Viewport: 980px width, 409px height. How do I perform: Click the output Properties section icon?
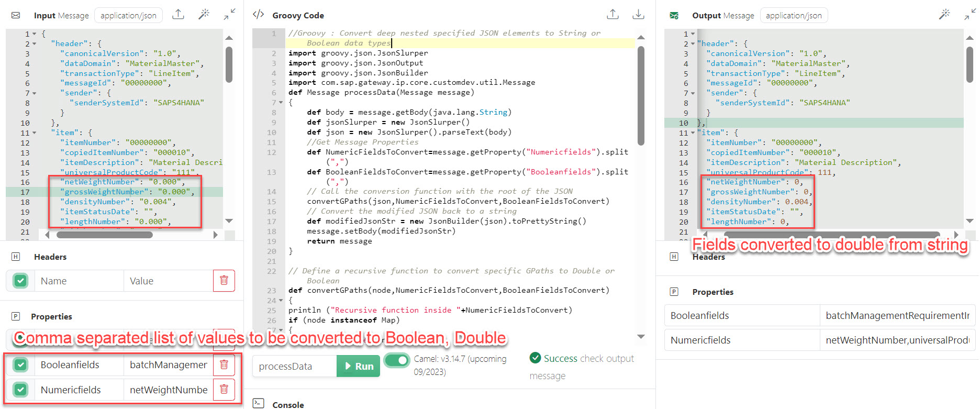point(674,292)
